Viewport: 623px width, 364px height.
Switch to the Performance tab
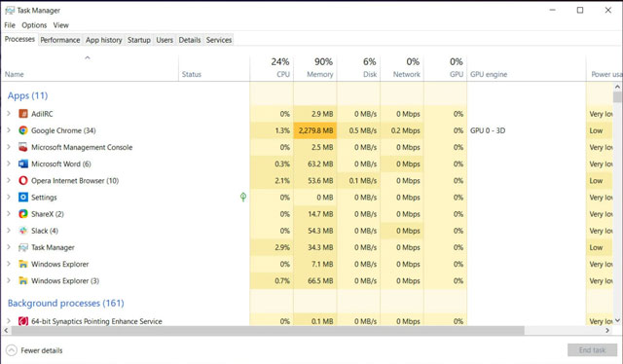60,40
